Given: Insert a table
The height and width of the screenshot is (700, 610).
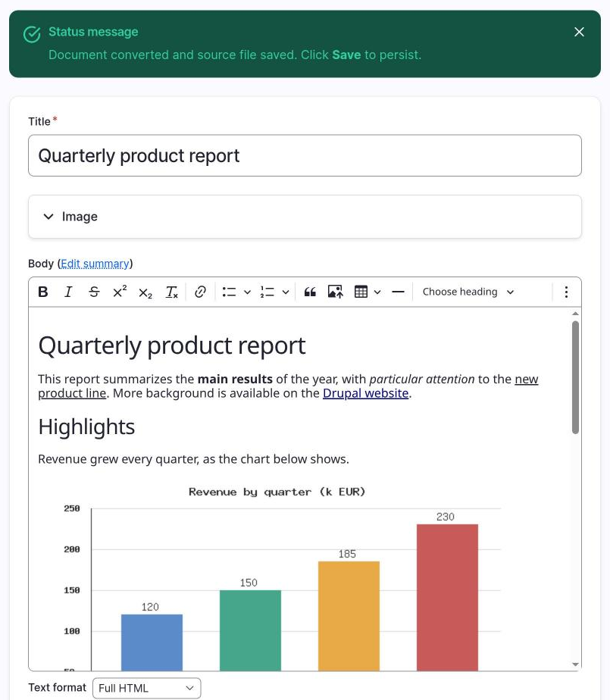Looking at the screenshot, I should click(x=361, y=292).
